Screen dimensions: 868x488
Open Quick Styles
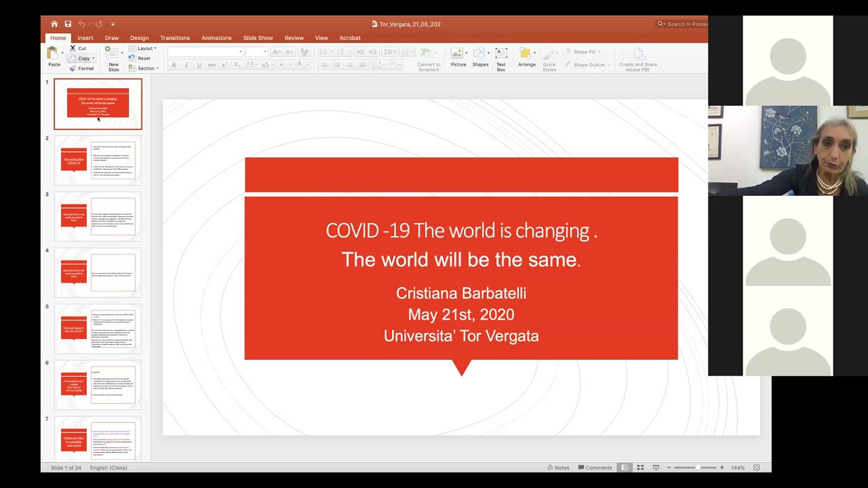pos(549,60)
